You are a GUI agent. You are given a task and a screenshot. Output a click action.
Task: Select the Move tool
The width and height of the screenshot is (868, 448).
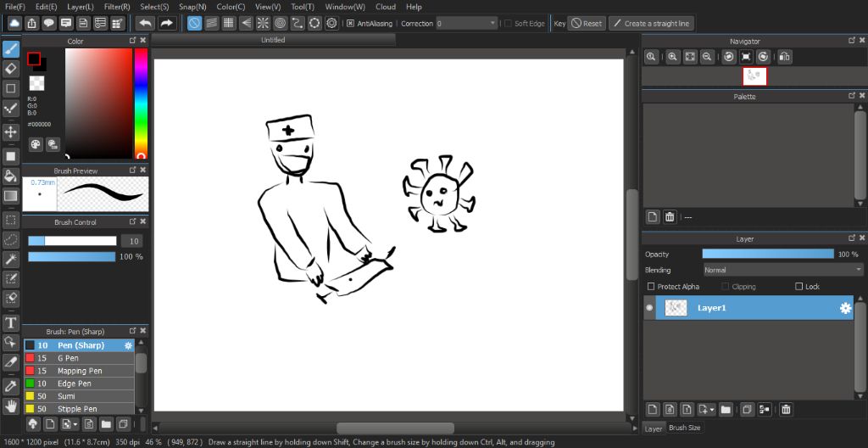[x=10, y=132]
